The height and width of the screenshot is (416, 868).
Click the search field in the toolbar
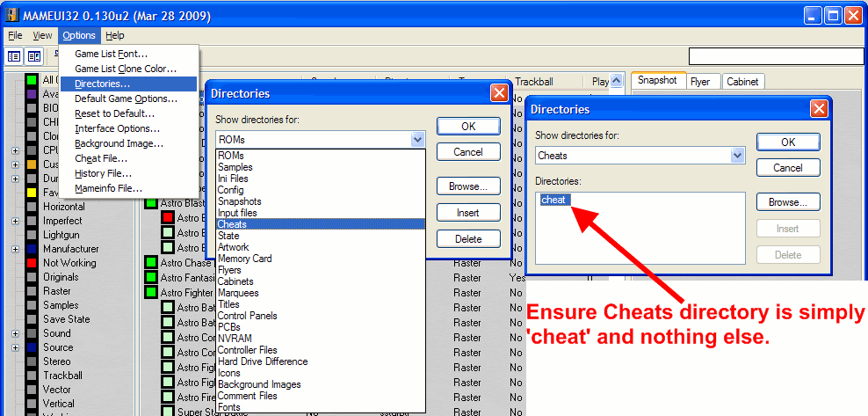coord(776,56)
